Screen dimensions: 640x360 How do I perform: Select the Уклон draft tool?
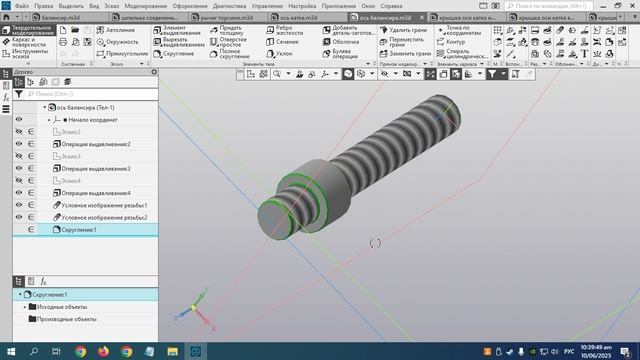[x=279, y=54]
